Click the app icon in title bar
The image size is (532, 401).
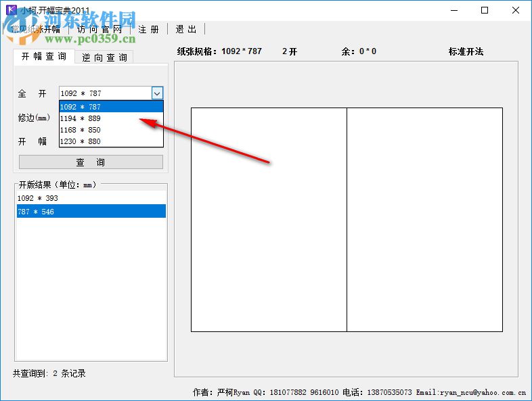(x=12, y=9)
